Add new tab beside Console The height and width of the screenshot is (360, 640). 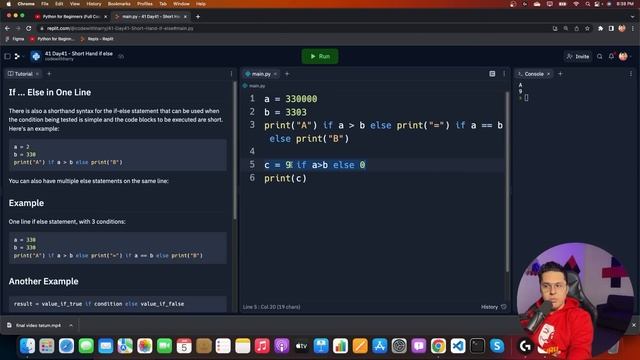(560, 74)
